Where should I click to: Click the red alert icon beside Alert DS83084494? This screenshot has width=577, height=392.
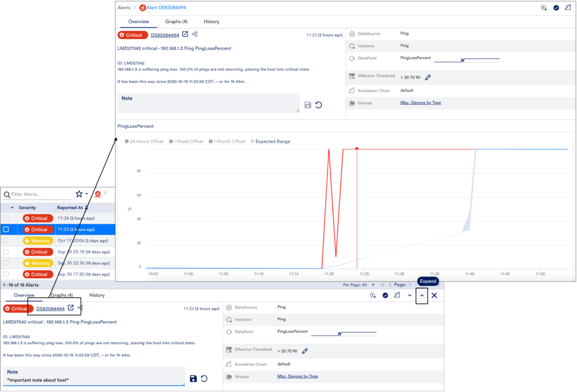143,8
